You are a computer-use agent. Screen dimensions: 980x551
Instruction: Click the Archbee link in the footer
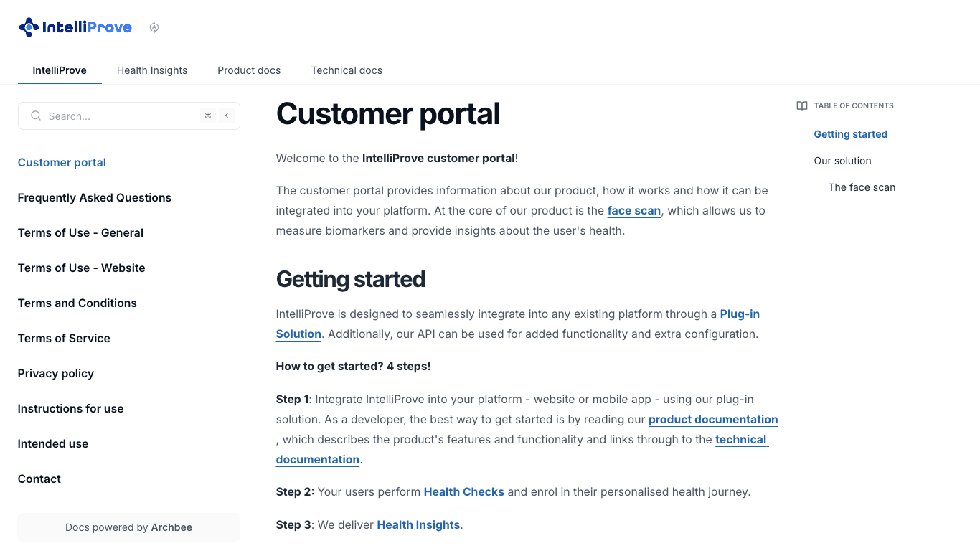pyautogui.click(x=171, y=527)
